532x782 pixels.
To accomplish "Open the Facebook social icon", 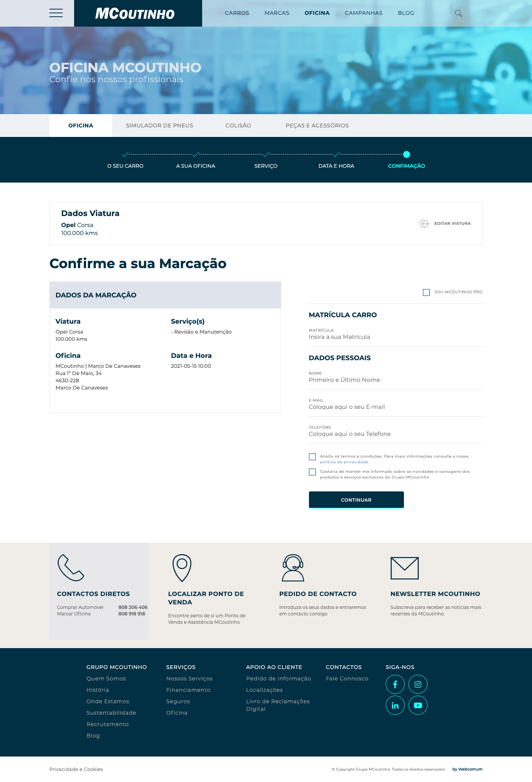I will 395,684.
